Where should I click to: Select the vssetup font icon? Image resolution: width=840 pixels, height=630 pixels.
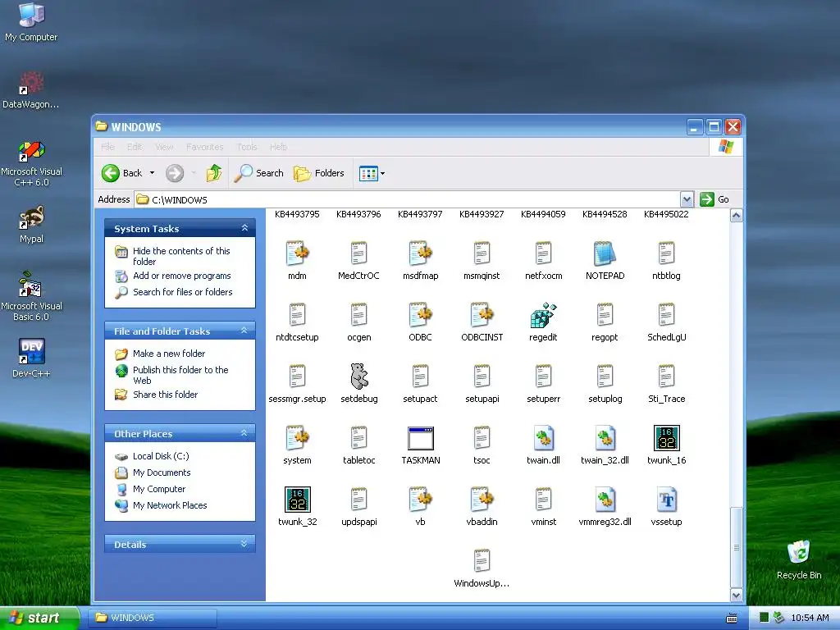tap(666, 500)
